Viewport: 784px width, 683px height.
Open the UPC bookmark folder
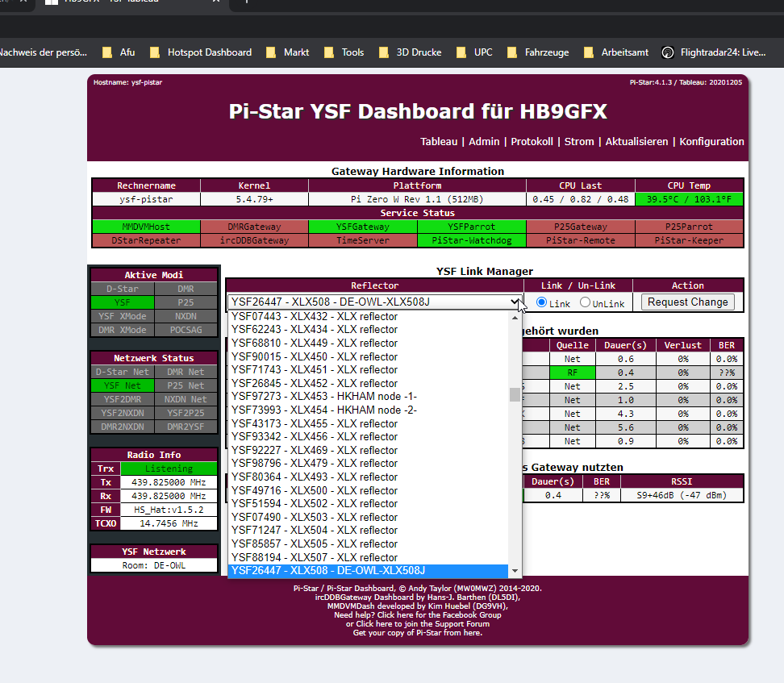(474, 52)
